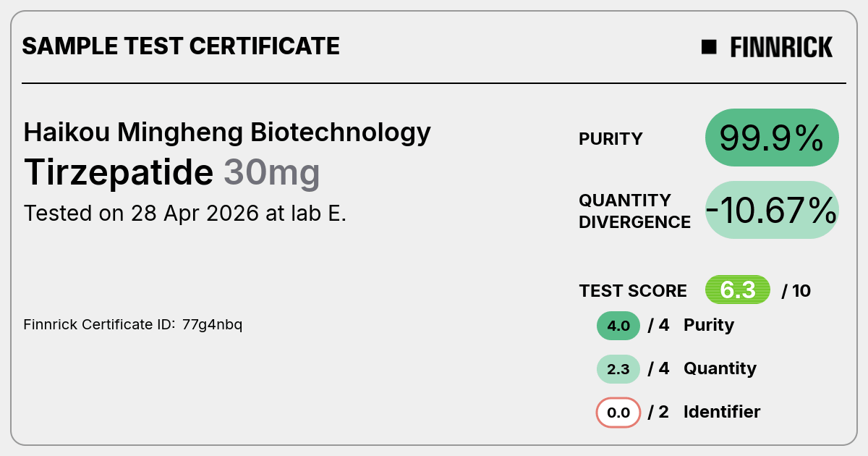Image resolution: width=868 pixels, height=456 pixels.
Task: Click the FINNRICK brand name text
Action: click(781, 47)
